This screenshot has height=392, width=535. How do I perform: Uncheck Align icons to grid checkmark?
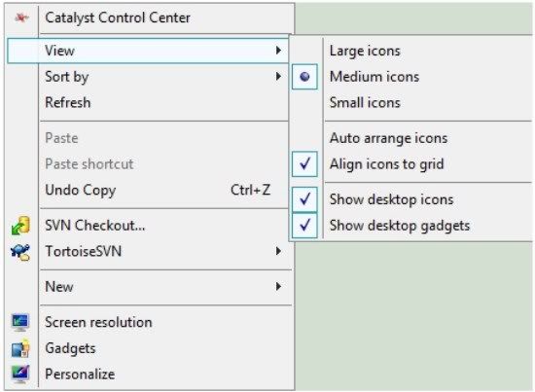pyautogui.click(x=304, y=164)
